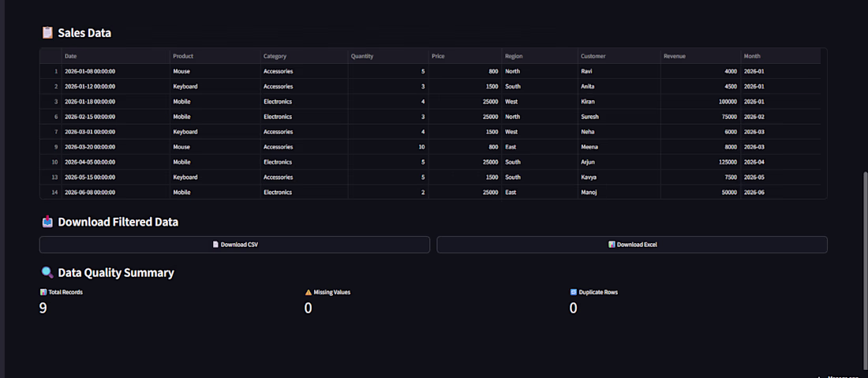Click revenue cell 100000
This screenshot has height=378, width=868.
[x=700, y=102]
